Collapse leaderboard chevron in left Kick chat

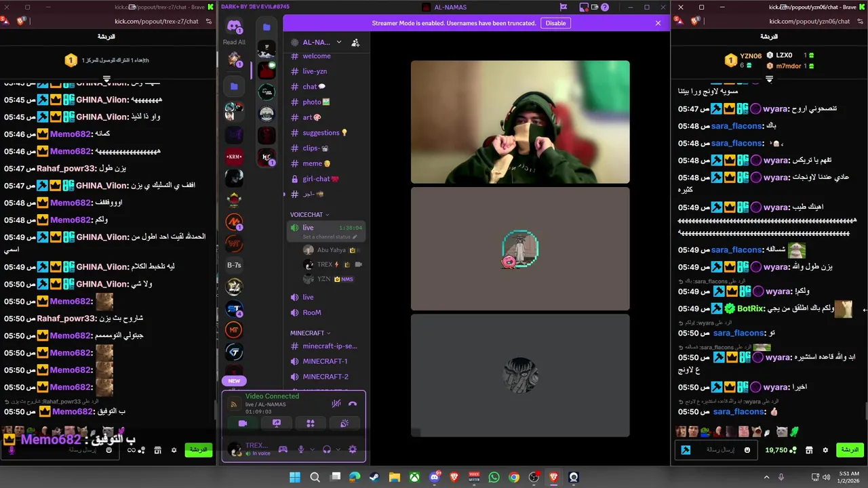(x=106, y=79)
